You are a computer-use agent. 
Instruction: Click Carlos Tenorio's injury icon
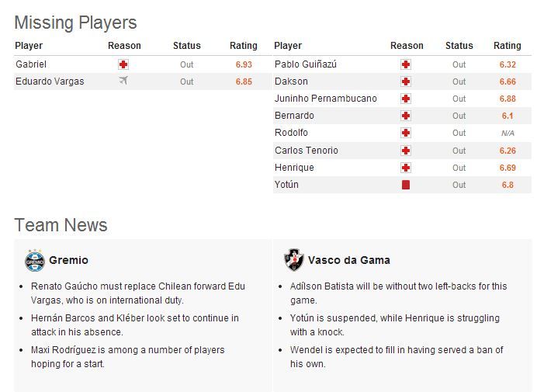pos(405,151)
